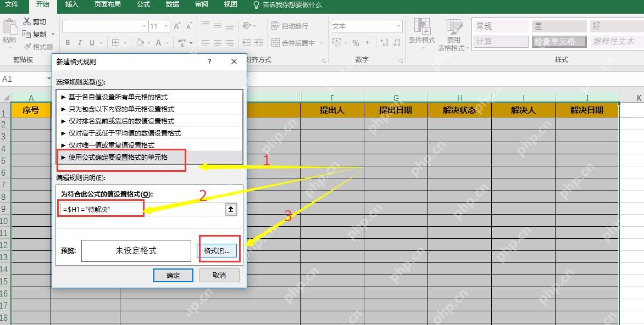Switch to the Insert (插入) tab

(71, 4)
